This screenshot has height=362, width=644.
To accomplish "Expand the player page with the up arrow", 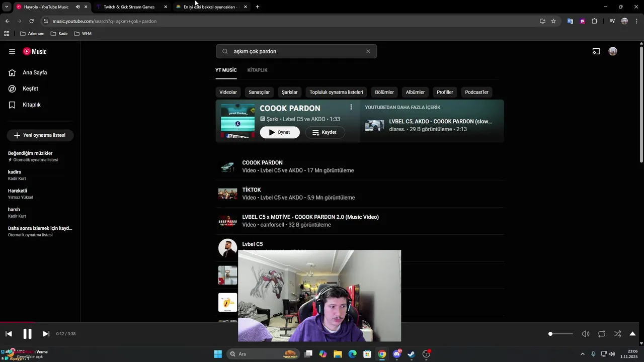I will 633,334.
